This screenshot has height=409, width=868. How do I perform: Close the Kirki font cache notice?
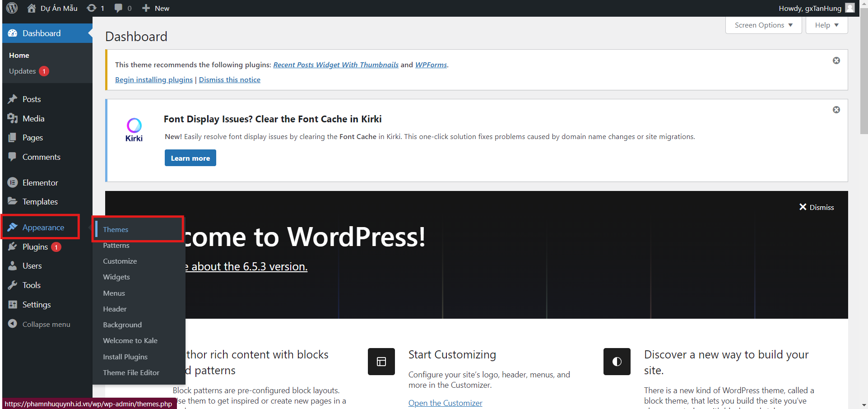point(836,110)
